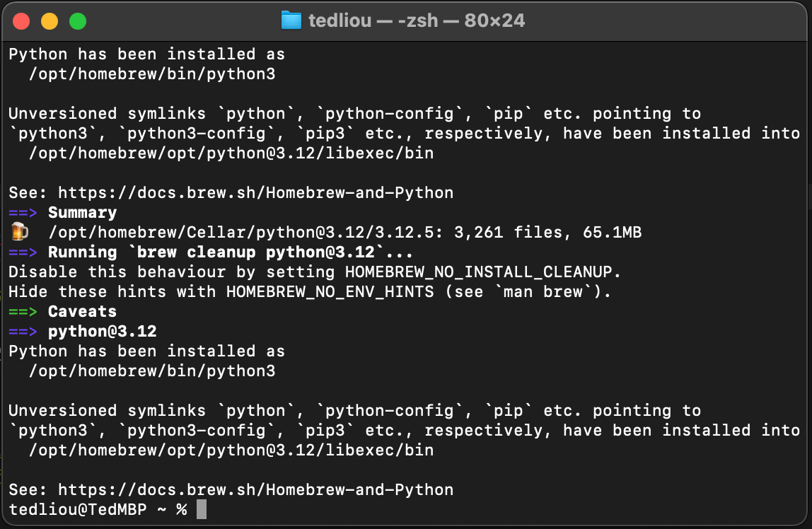Open the bottom Homebrew-and-Python docs URL
This screenshot has width=812, height=529.
[x=255, y=489]
